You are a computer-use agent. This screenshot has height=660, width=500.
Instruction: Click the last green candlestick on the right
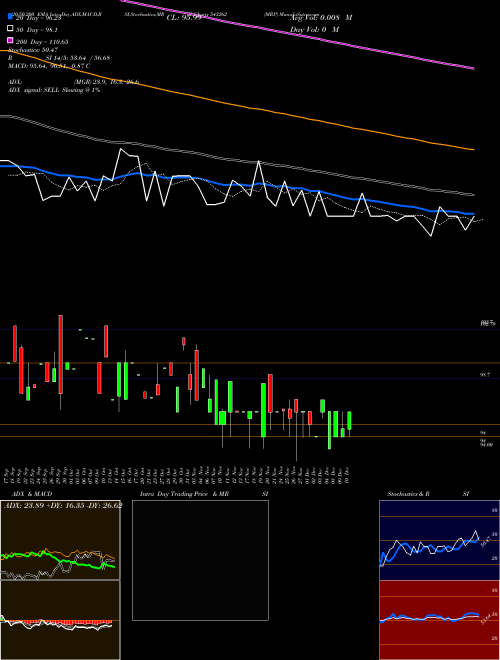pos(349,420)
